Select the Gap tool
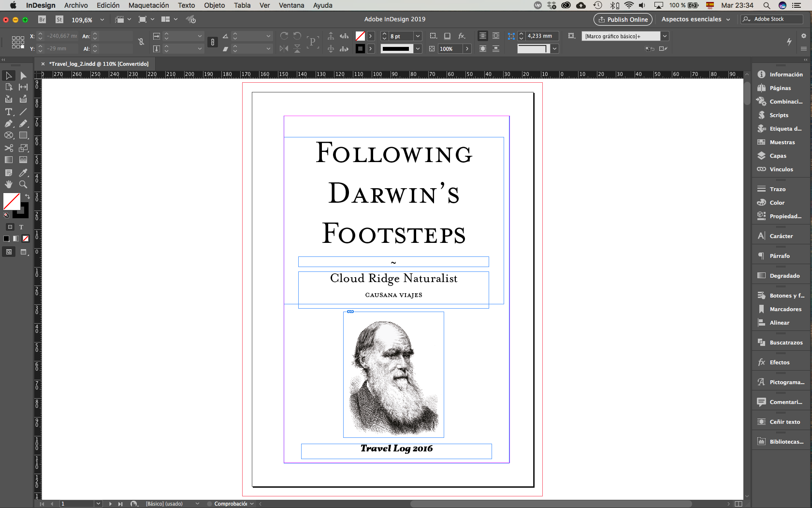The height and width of the screenshot is (508, 812). click(x=23, y=87)
